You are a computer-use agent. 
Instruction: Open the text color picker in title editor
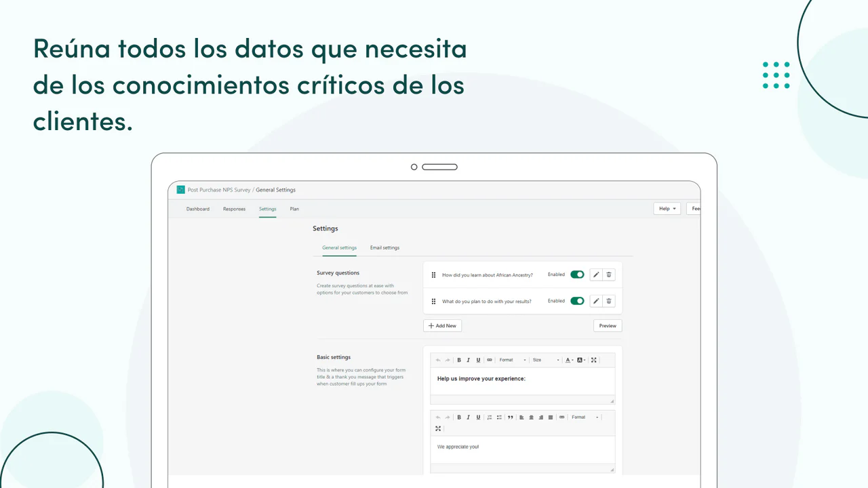570,360
